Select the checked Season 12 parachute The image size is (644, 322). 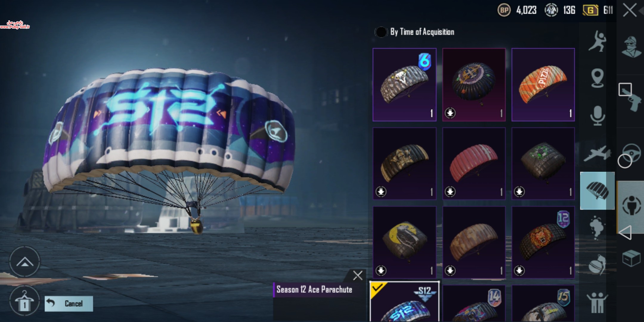pos(405,301)
